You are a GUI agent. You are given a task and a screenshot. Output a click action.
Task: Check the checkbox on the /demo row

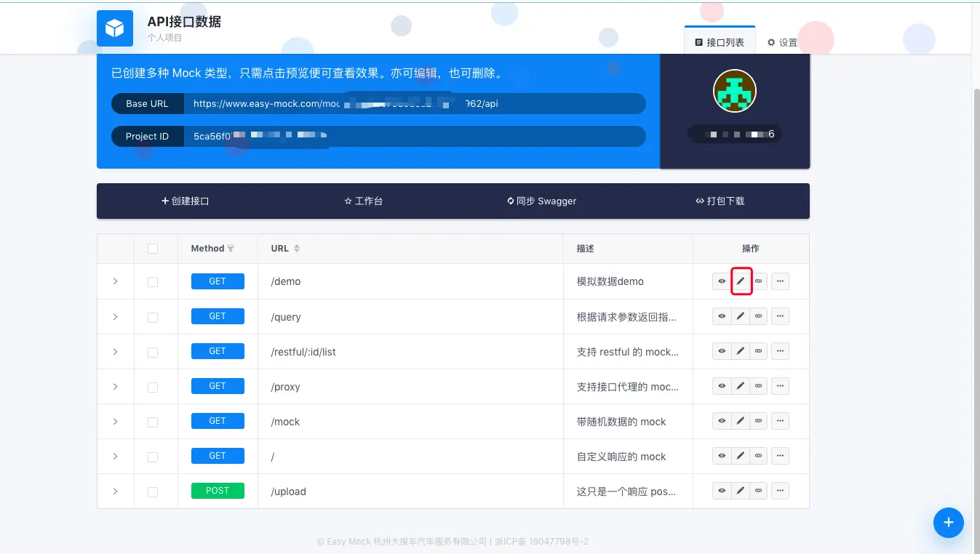(x=154, y=281)
